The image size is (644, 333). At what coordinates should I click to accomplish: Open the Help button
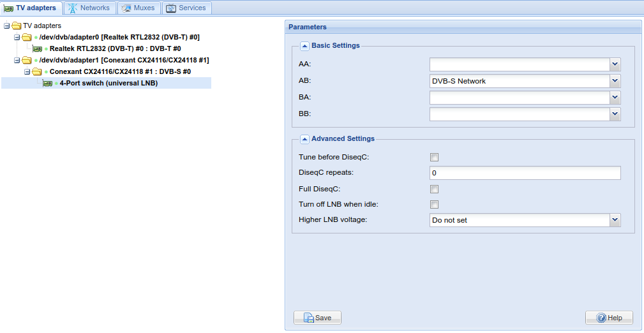click(x=609, y=318)
